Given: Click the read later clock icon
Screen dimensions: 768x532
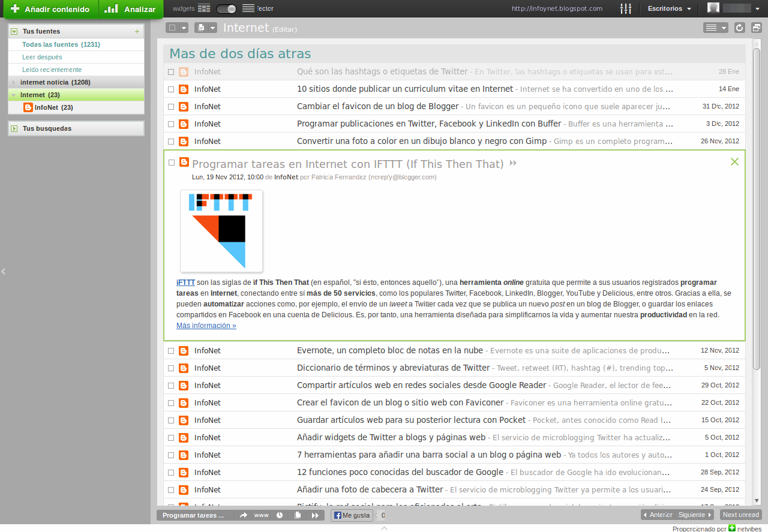Looking at the screenshot, I should (279, 515).
